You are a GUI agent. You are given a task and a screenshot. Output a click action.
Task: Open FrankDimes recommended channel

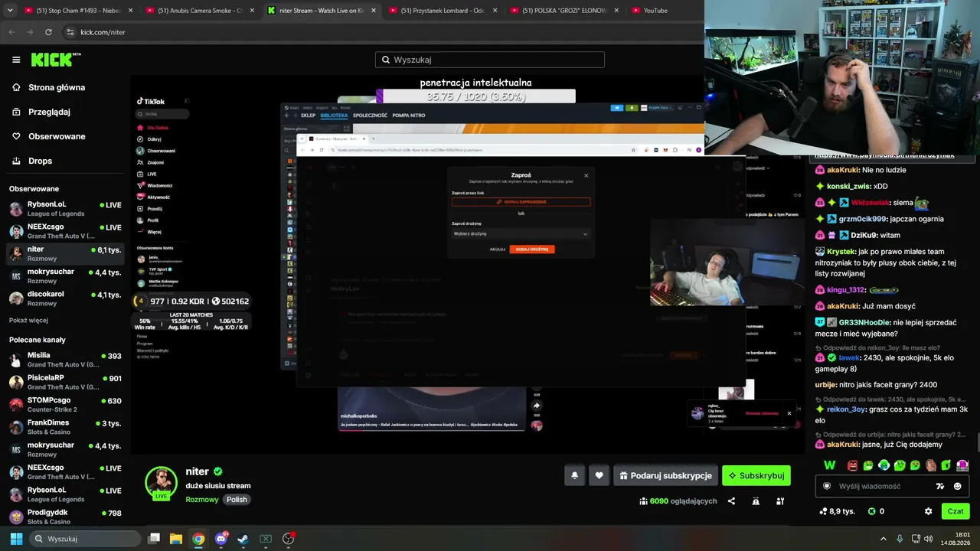pos(65,426)
